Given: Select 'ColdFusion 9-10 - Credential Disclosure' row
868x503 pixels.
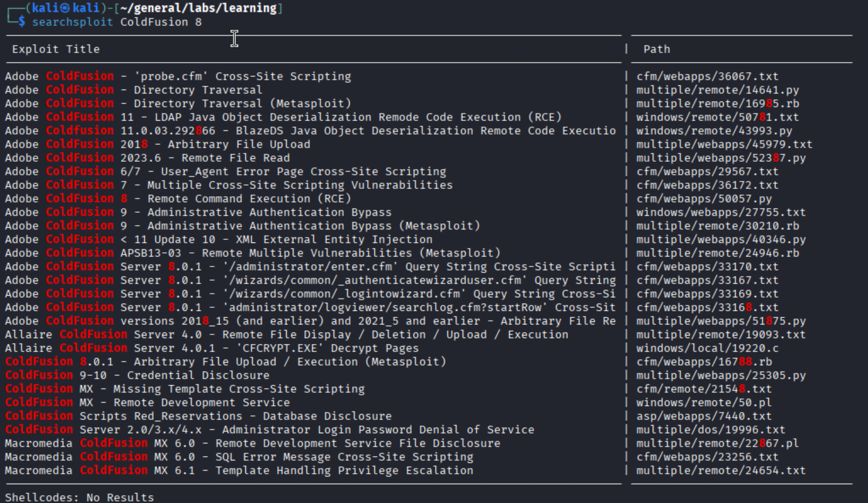Looking at the screenshot, I should click(137, 375).
